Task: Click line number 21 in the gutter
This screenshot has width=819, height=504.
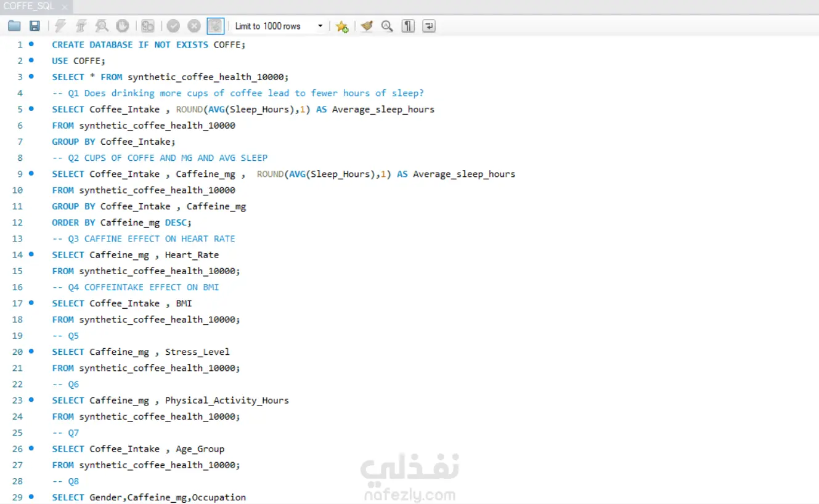Action: pyautogui.click(x=17, y=368)
